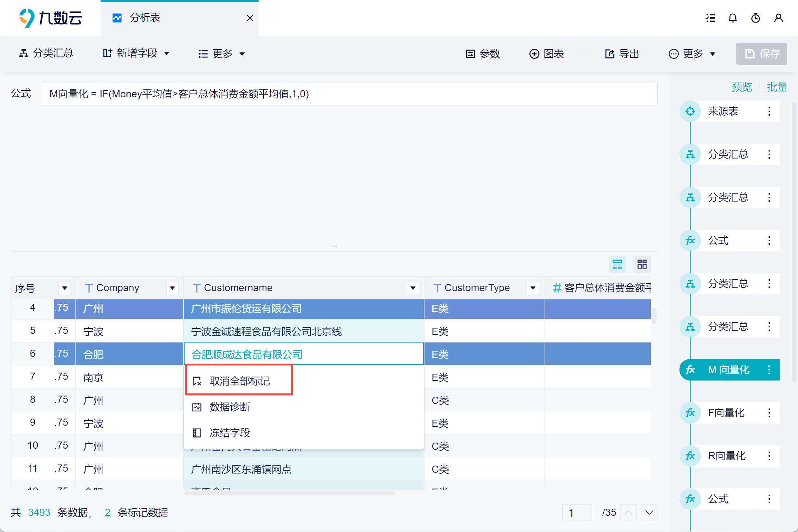
Task: Click the notification bell icon
Action: (x=733, y=18)
